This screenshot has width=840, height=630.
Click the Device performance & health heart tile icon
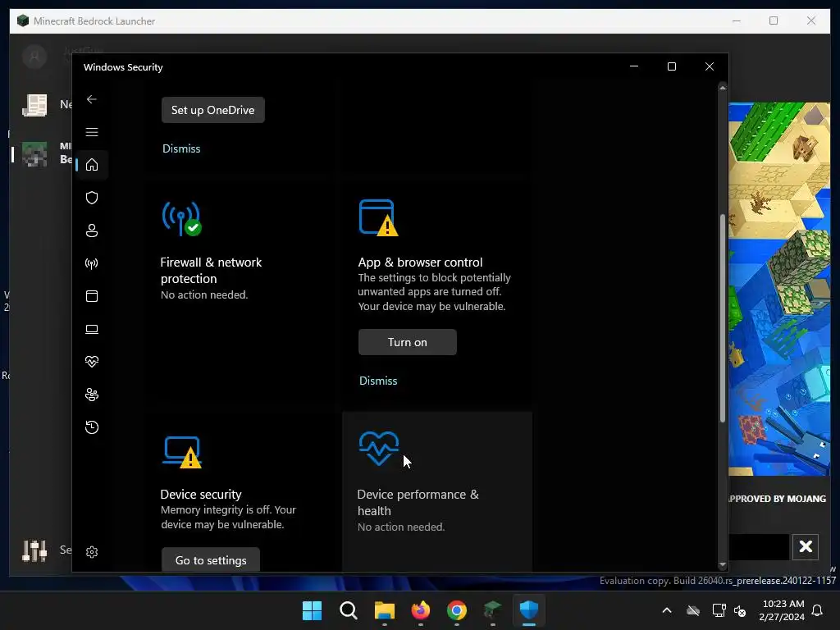[x=379, y=449]
